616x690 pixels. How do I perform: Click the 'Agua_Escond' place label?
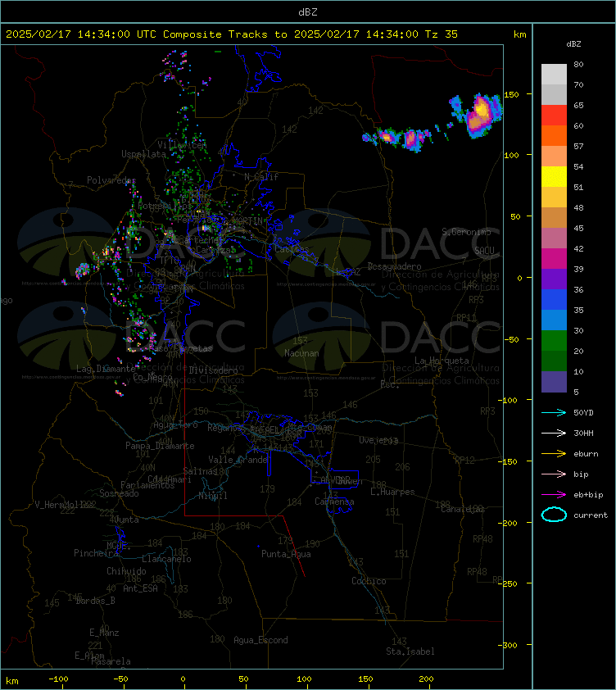(x=260, y=640)
